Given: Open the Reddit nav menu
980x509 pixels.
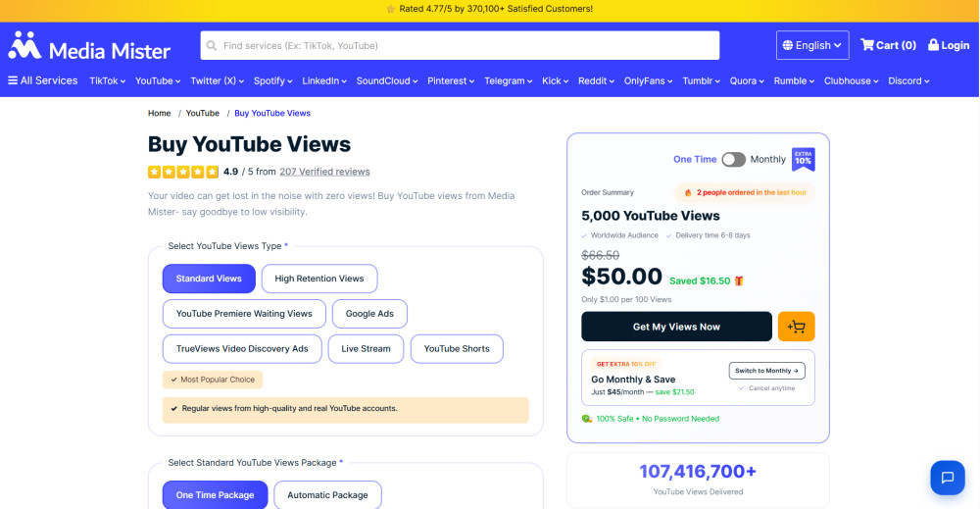Looking at the screenshot, I should (x=596, y=80).
